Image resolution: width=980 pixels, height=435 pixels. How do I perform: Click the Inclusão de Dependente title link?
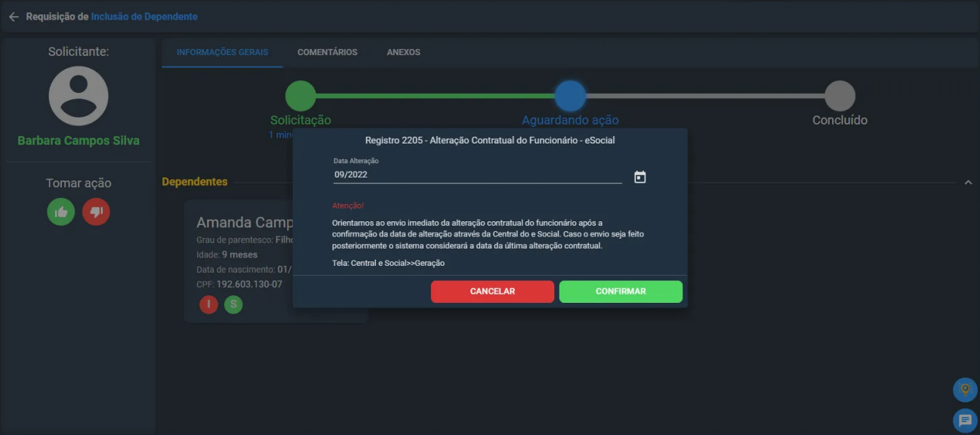tap(144, 17)
